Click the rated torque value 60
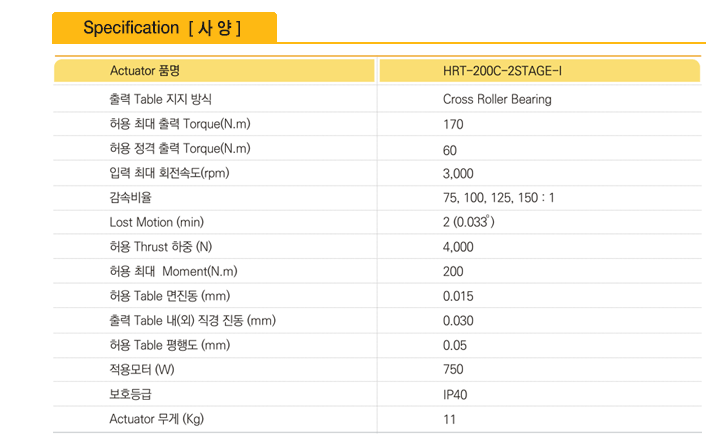Screen dimensions: 722x438 click(450, 150)
